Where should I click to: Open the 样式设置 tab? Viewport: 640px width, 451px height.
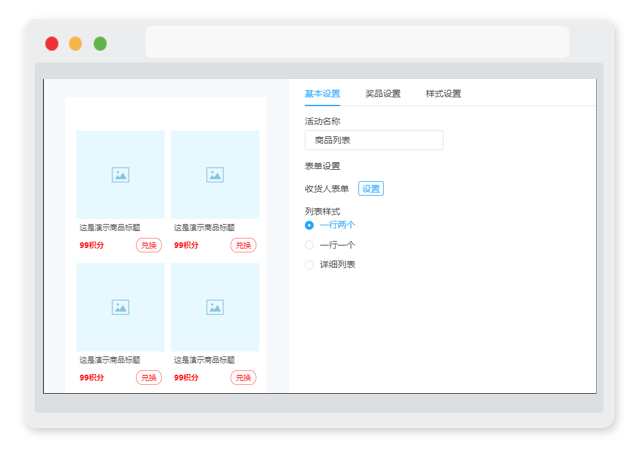(443, 94)
